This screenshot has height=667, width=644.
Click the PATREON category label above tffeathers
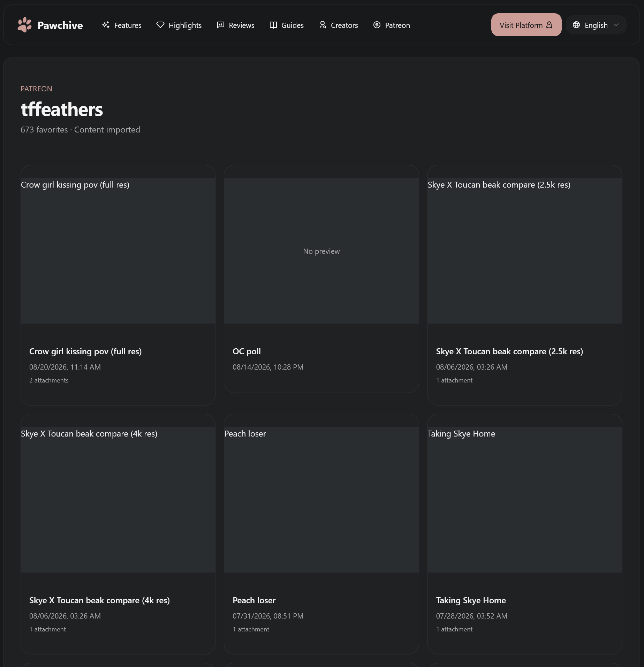click(36, 89)
